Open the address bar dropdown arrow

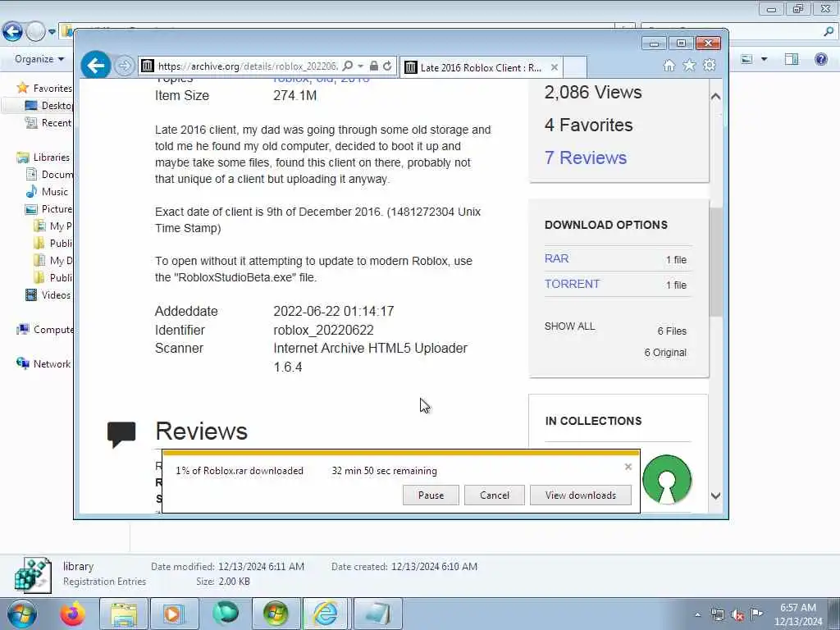click(x=361, y=66)
